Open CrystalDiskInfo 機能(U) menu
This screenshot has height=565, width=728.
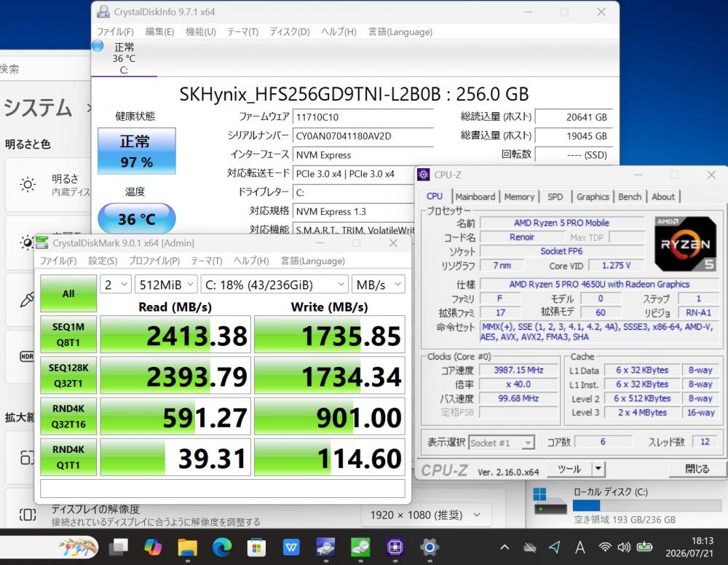(201, 31)
